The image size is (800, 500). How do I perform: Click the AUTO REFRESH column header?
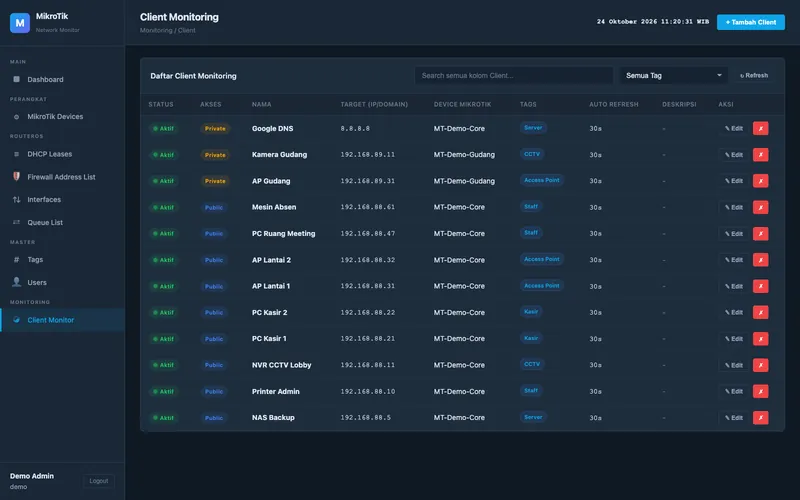coord(614,104)
